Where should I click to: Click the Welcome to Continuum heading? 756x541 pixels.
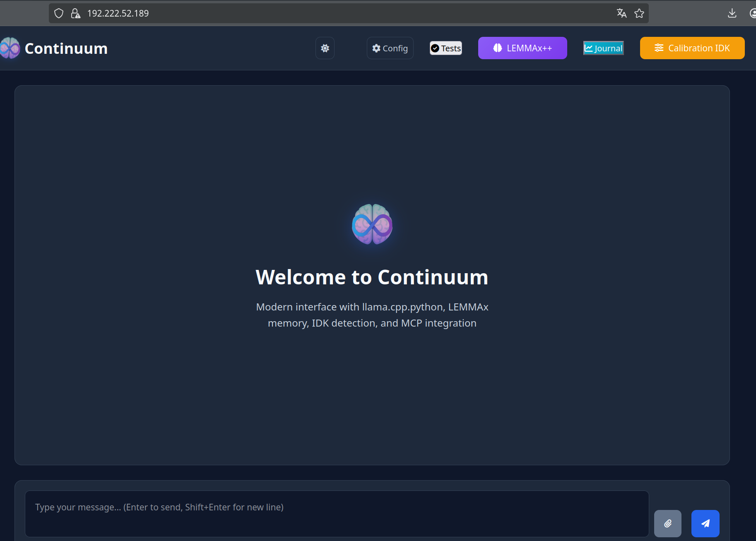pyautogui.click(x=372, y=277)
